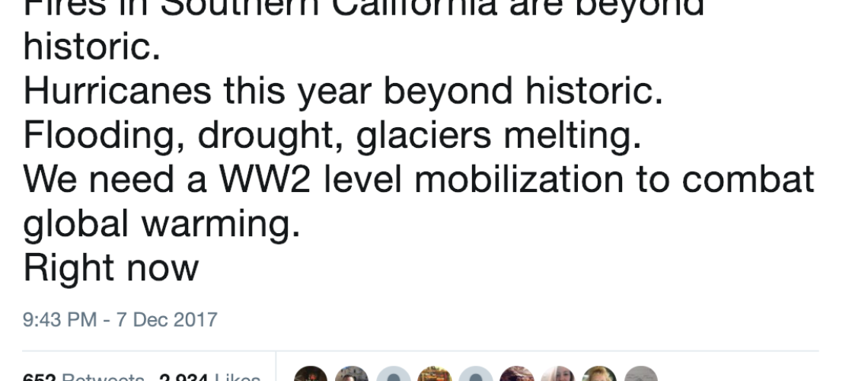This screenshot has height=381, width=868.
Task: Open the orange-brown liker avatar
Action: tap(434, 374)
